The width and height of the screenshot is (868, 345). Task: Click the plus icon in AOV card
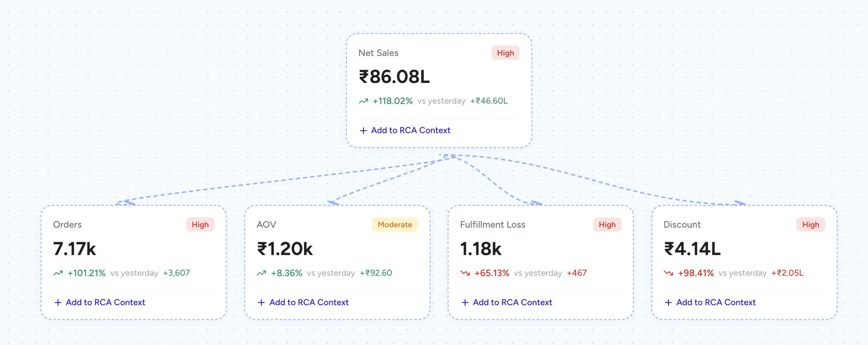click(261, 302)
